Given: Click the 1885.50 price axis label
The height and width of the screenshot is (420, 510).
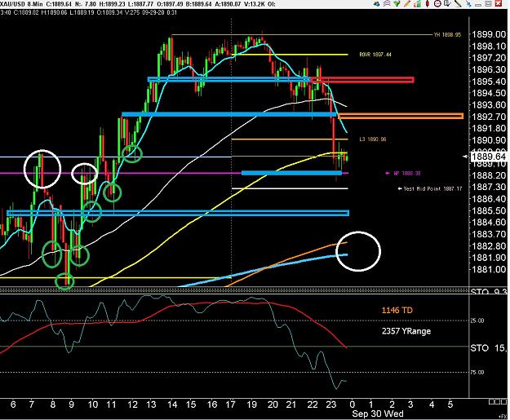Looking at the screenshot, I should 489,210.
